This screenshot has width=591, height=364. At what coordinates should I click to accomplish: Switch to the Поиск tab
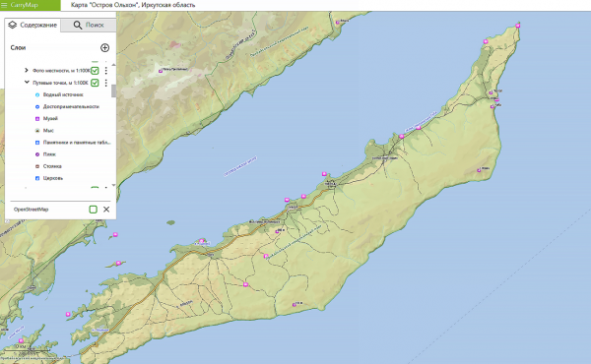point(89,25)
